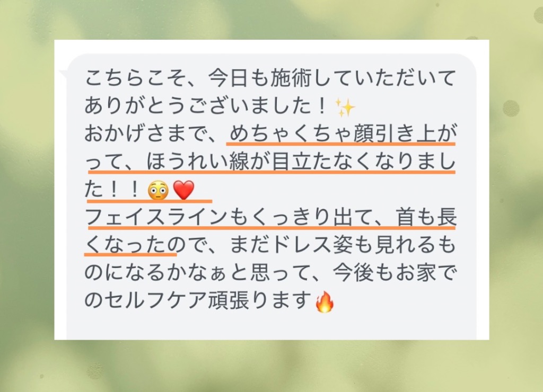543x392 pixels.
Task: Click the underlined words くなったの
Action: tap(135, 246)
